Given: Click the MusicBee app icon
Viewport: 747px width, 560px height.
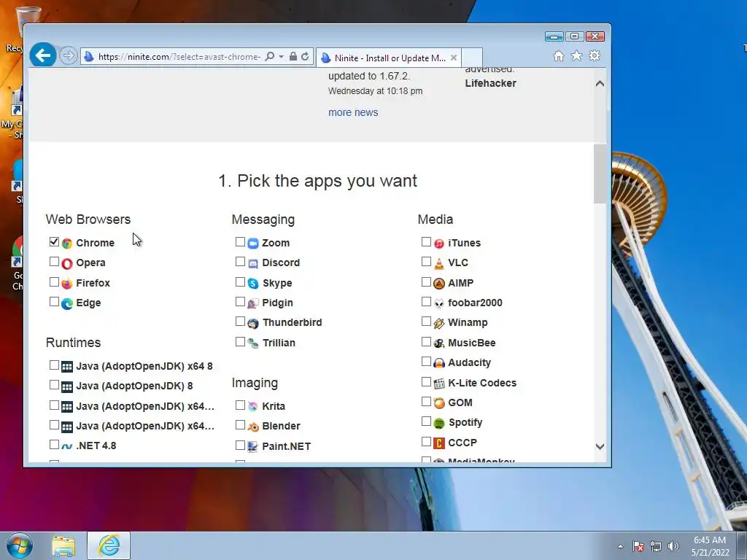Looking at the screenshot, I should coord(438,343).
